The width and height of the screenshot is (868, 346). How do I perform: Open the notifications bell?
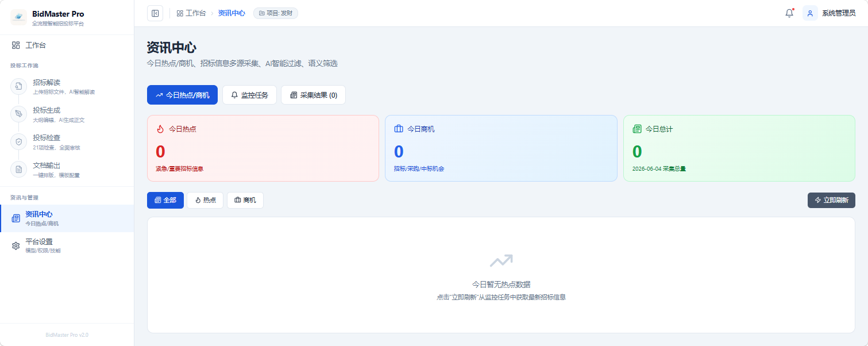[x=789, y=13]
